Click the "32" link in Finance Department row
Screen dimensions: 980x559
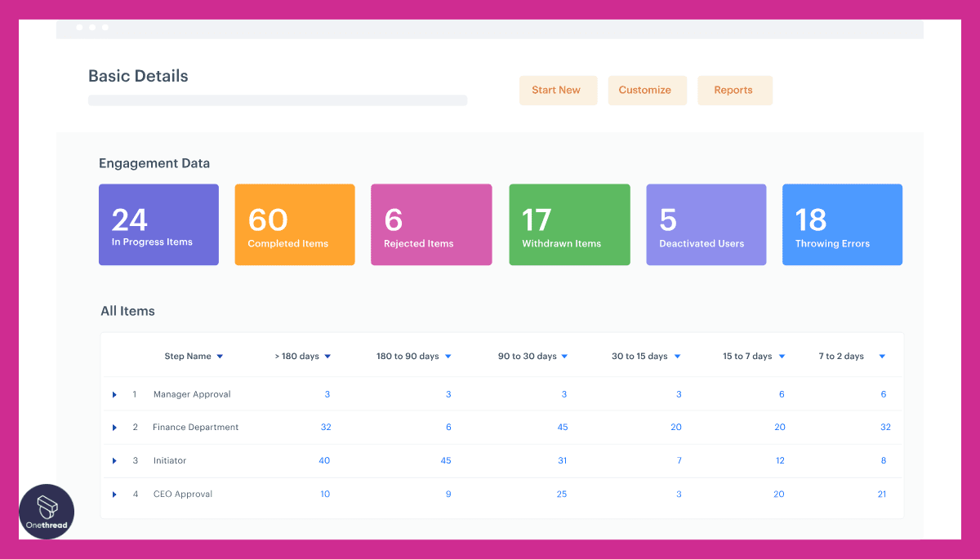click(326, 427)
